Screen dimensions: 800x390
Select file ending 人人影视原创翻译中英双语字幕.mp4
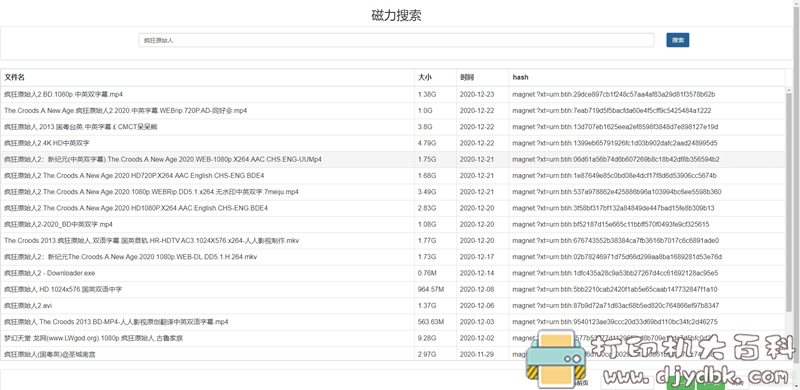(x=116, y=323)
